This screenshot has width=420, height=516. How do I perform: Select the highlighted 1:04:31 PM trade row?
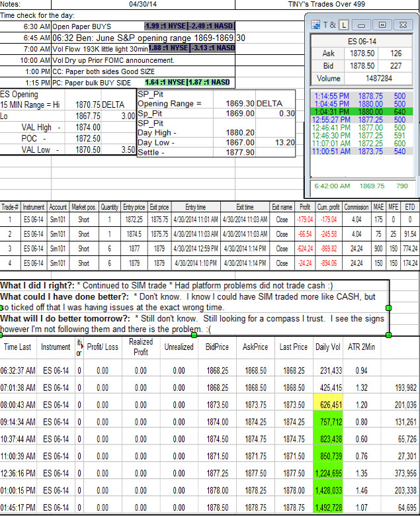(362, 112)
